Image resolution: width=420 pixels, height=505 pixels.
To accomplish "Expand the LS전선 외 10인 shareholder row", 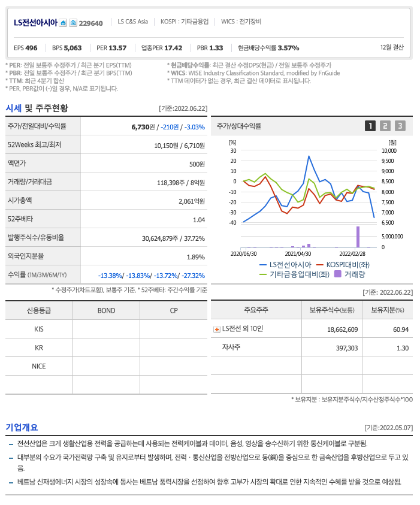I will coord(217,329).
